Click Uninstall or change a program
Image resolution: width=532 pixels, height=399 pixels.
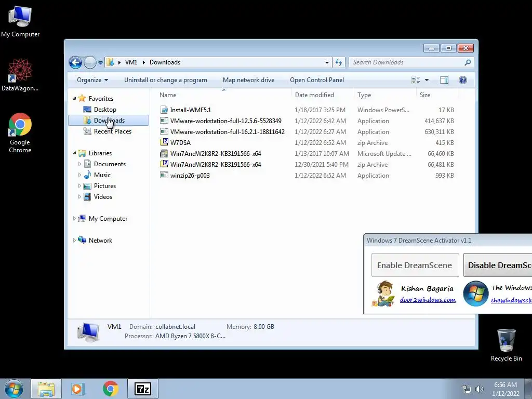166,80
